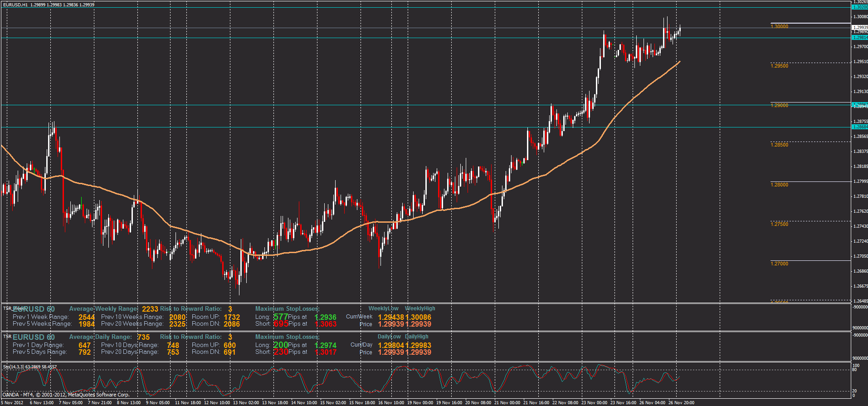Click the weekly Room UP value 1732
Screen dimensions: 868x406
point(231,318)
